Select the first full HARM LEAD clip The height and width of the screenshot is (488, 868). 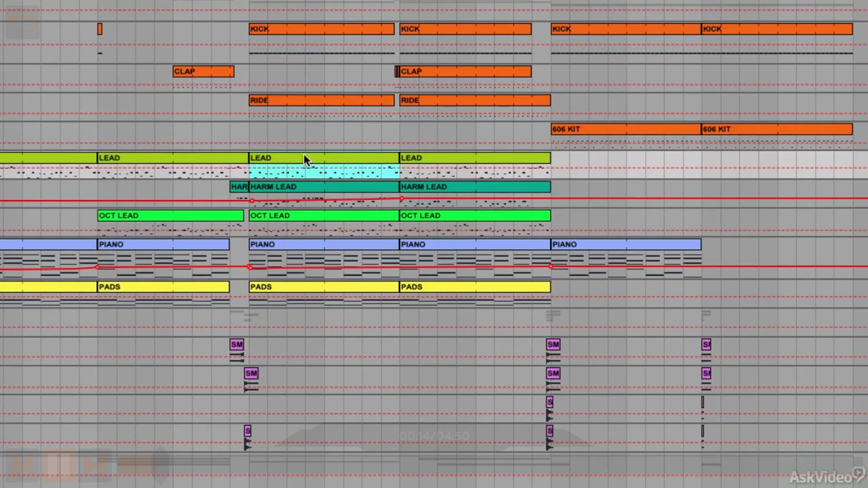pos(324,187)
